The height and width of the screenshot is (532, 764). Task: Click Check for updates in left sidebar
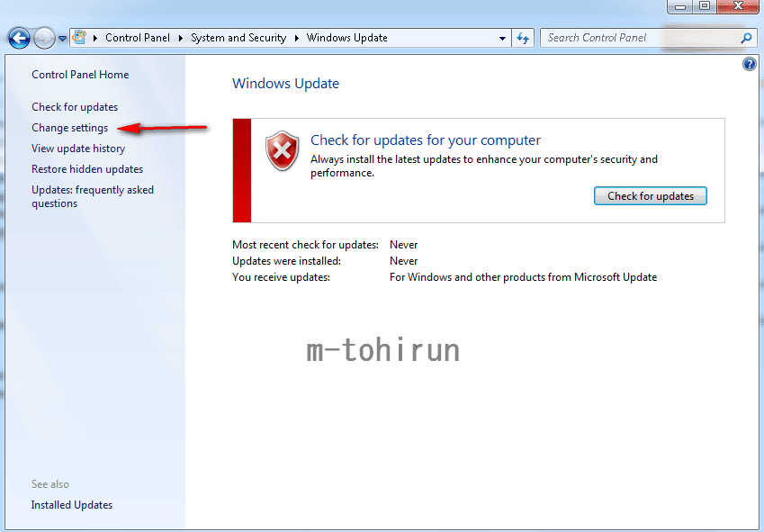(75, 107)
